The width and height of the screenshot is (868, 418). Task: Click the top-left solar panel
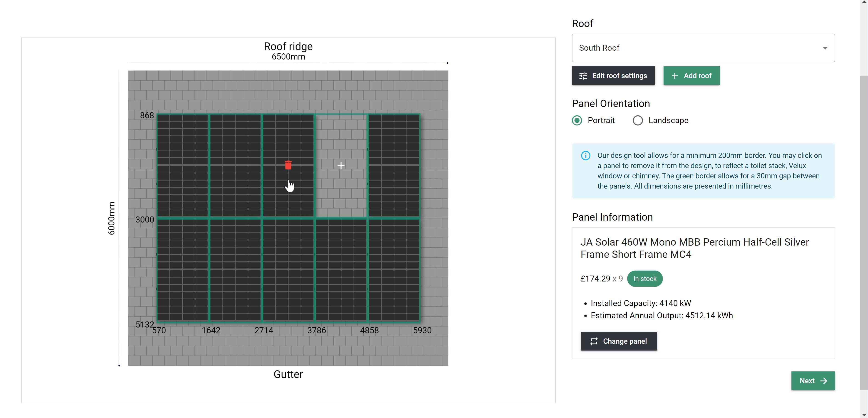[183, 165]
